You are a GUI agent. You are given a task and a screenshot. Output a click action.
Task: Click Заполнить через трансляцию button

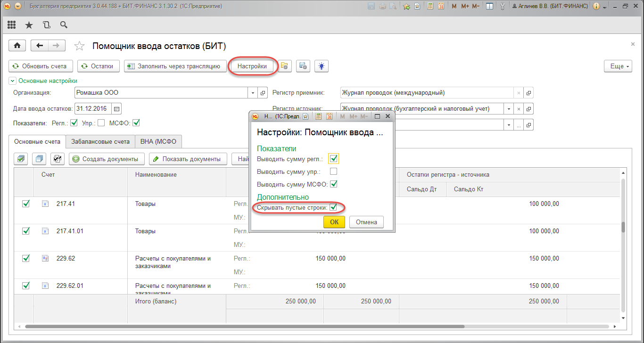point(174,66)
